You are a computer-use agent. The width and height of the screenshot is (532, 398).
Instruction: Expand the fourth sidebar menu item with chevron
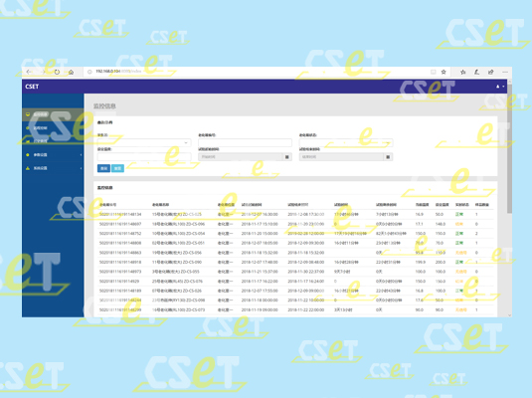(x=53, y=155)
